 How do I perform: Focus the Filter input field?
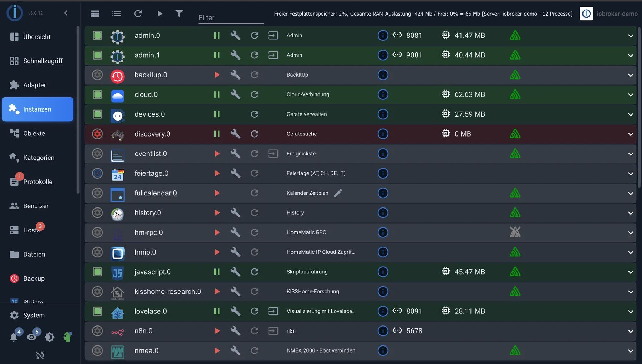pos(231,17)
